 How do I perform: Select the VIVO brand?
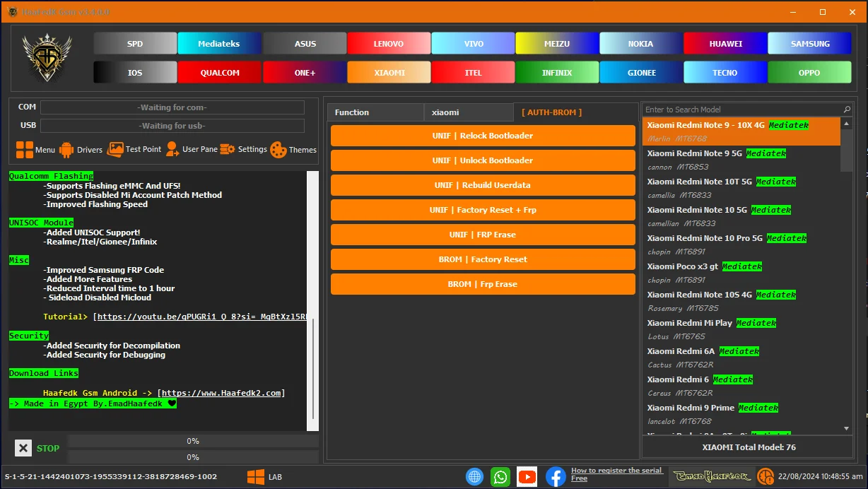pos(474,44)
